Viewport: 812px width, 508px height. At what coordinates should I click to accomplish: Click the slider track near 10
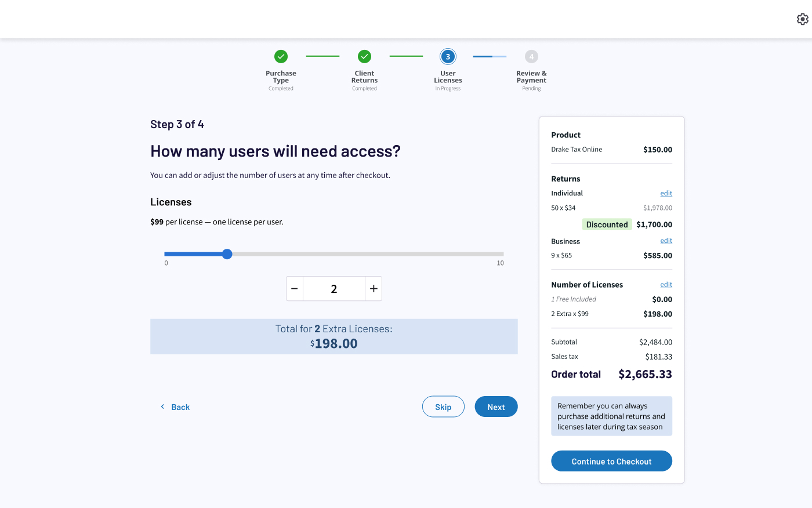coord(499,254)
